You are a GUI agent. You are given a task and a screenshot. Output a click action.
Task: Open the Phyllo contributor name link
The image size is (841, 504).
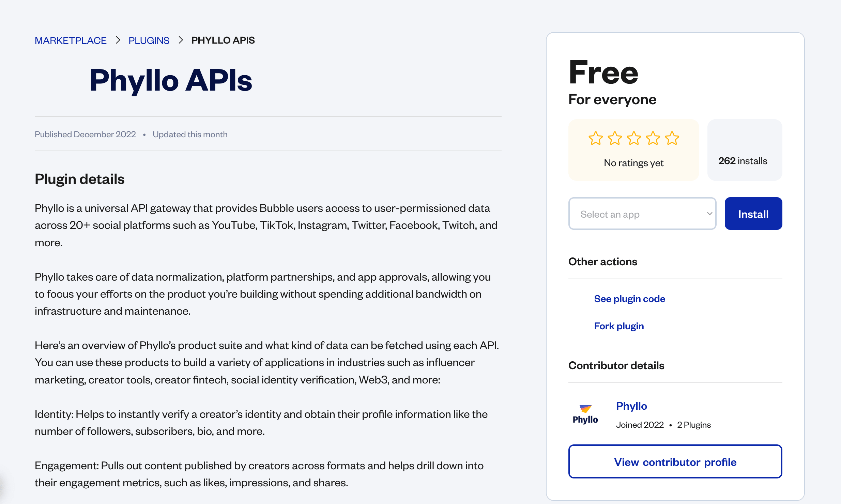(631, 406)
